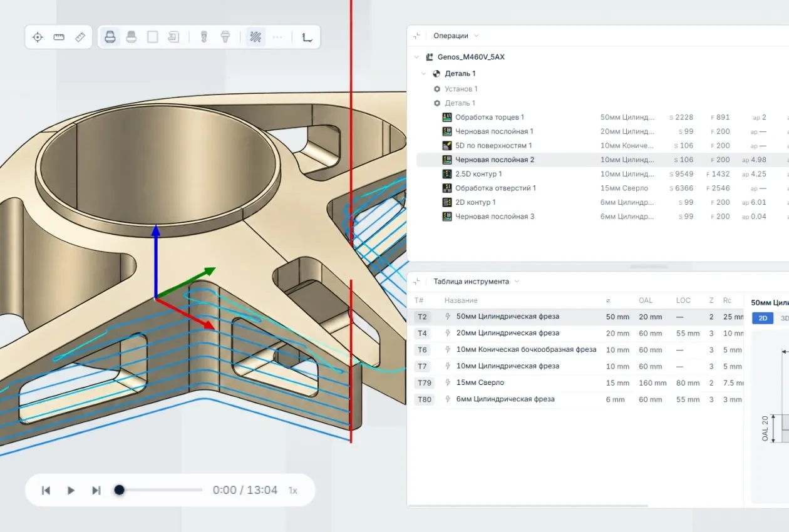Viewport: 789px width, 532px height.
Task: Click the simulation timeline slider handle
Action: click(119, 490)
